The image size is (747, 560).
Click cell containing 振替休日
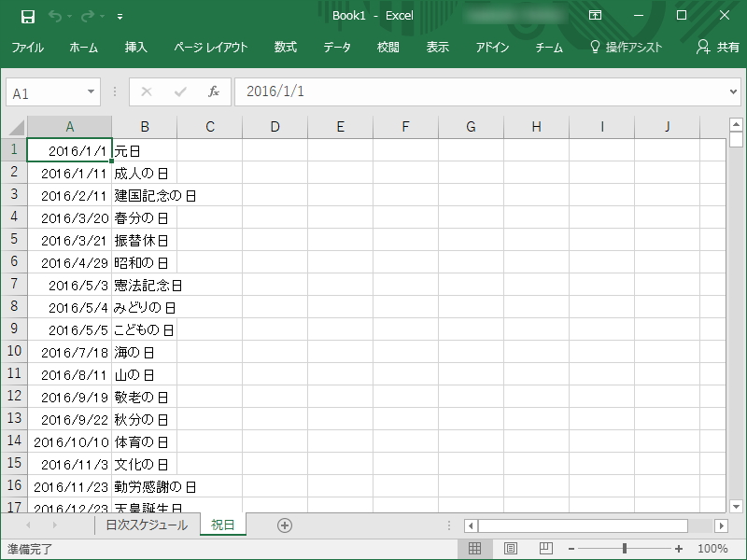tap(145, 240)
